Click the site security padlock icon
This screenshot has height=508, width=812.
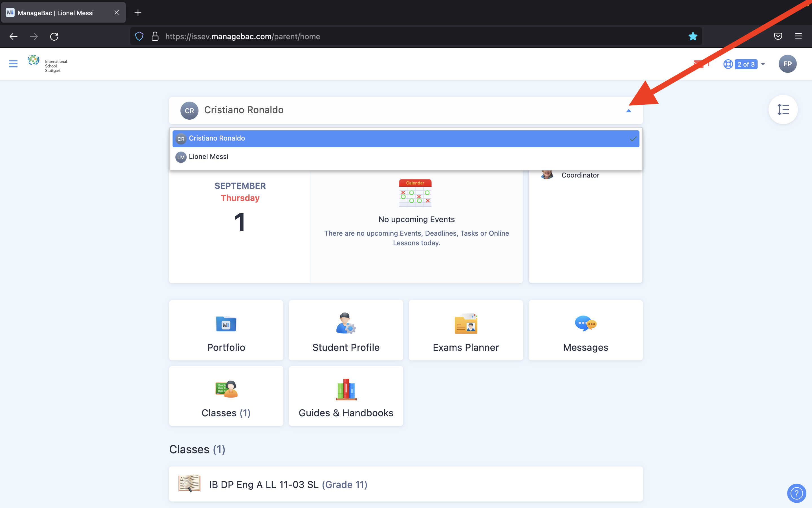(x=155, y=36)
